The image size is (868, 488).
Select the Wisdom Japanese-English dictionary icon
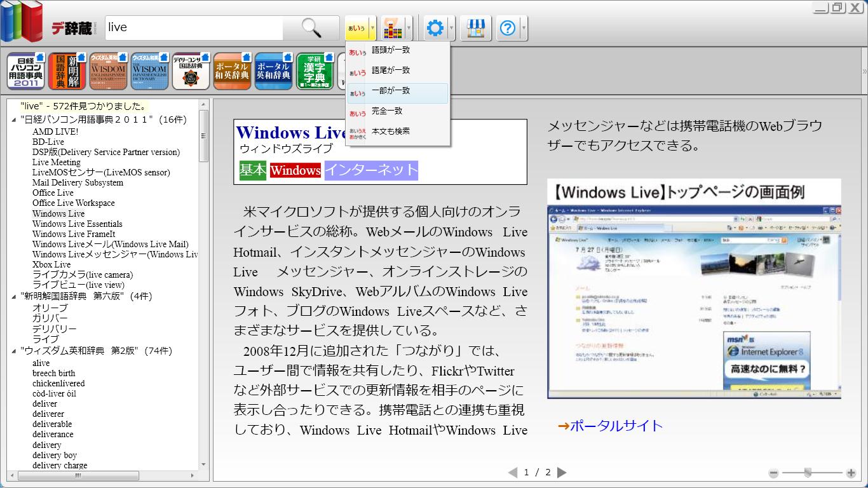pos(149,71)
